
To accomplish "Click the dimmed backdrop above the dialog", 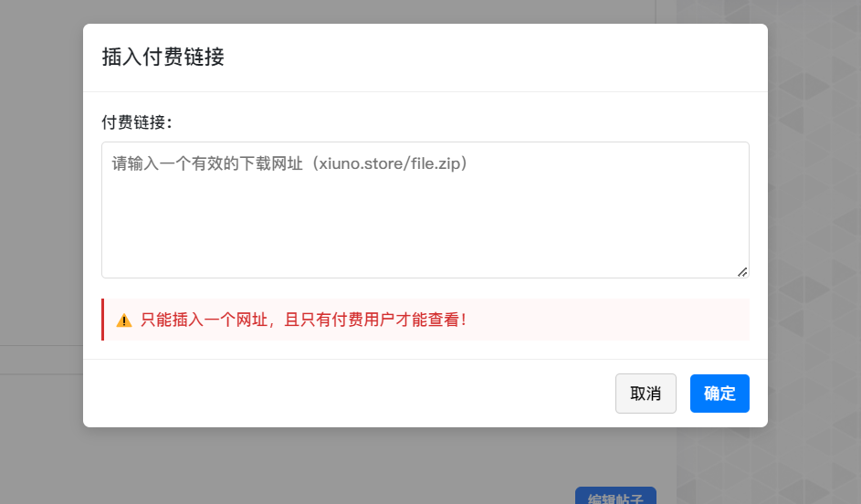I will (365, 11).
